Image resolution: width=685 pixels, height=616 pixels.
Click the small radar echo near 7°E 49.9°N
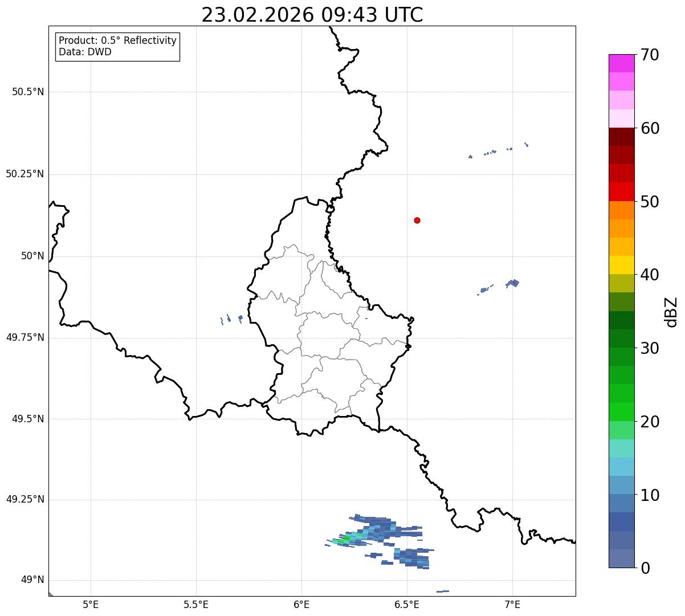513,283
